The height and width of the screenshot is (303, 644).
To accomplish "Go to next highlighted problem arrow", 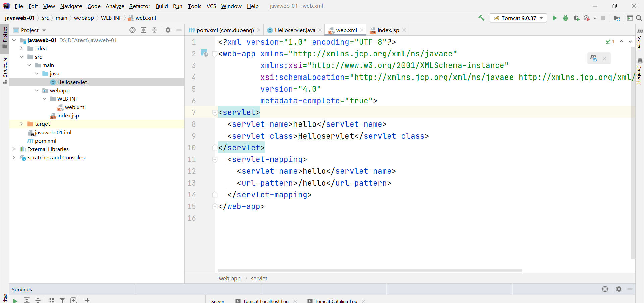I will coord(630,41).
